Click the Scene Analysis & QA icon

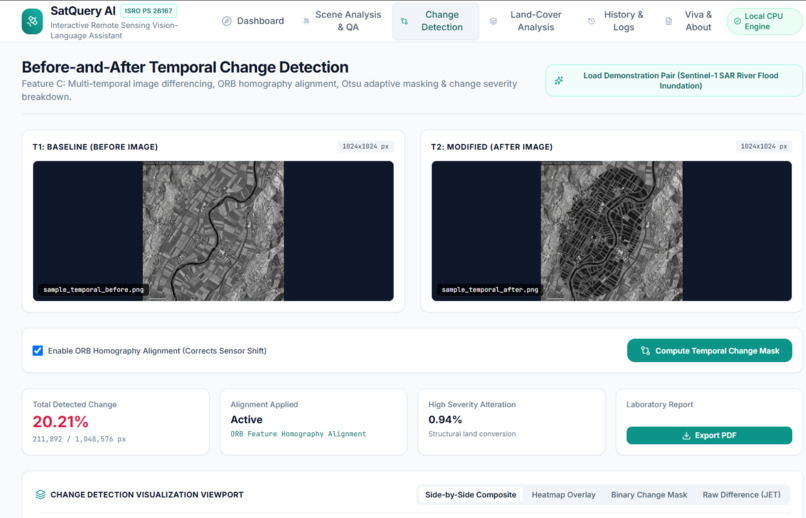coord(306,21)
